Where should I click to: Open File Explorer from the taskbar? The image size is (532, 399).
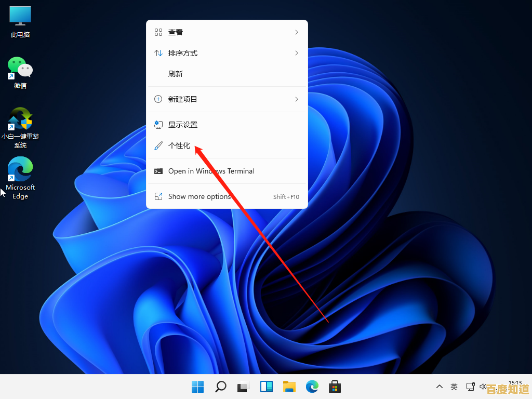[289, 387]
